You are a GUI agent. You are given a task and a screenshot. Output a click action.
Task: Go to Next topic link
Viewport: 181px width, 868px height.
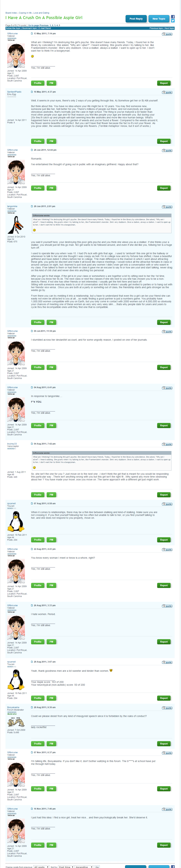tap(170, 28)
